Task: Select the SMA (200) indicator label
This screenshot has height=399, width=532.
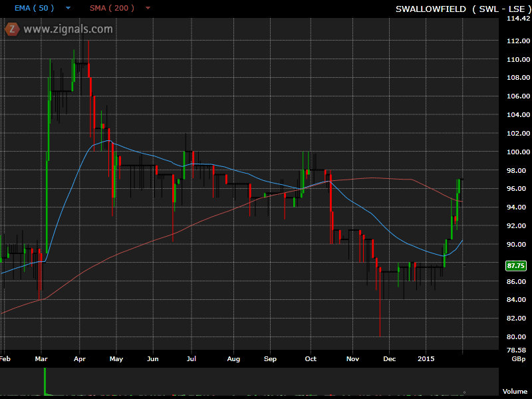Action: click(112, 9)
